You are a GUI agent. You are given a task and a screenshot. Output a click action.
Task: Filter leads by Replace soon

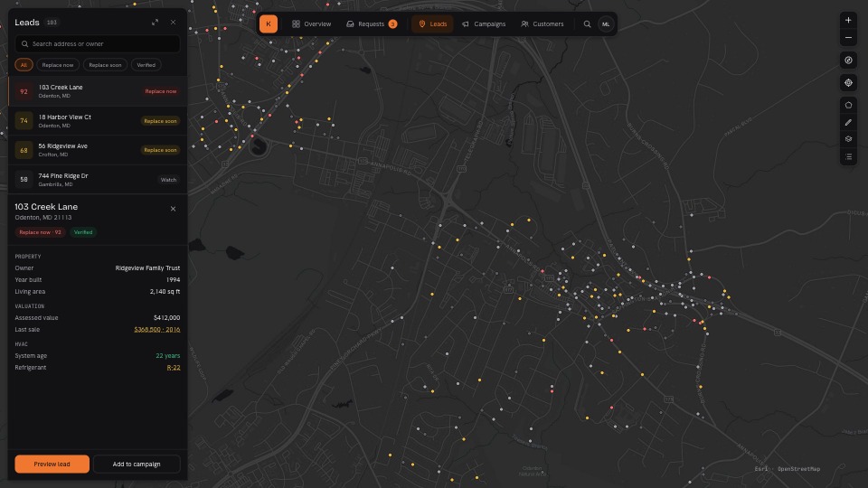[105, 65]
